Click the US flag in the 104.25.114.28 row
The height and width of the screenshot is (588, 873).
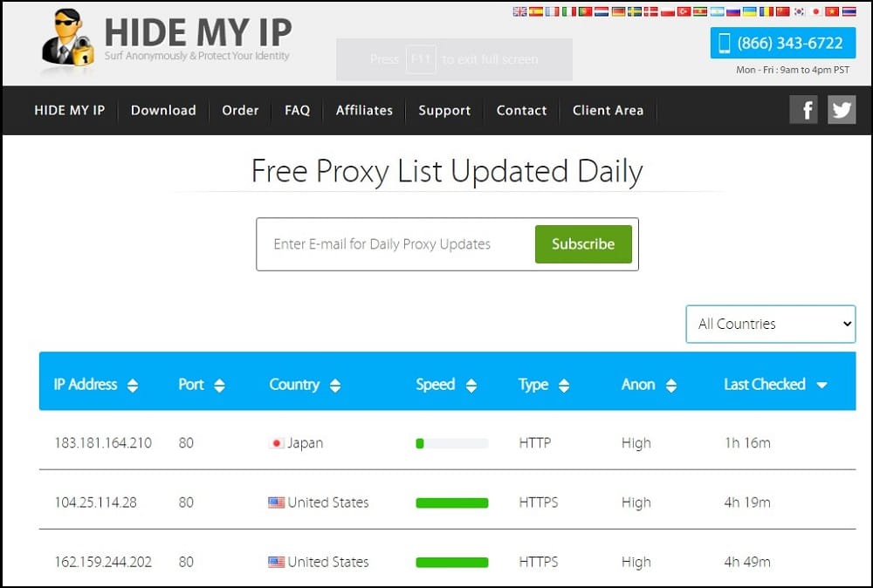[276, 503]
